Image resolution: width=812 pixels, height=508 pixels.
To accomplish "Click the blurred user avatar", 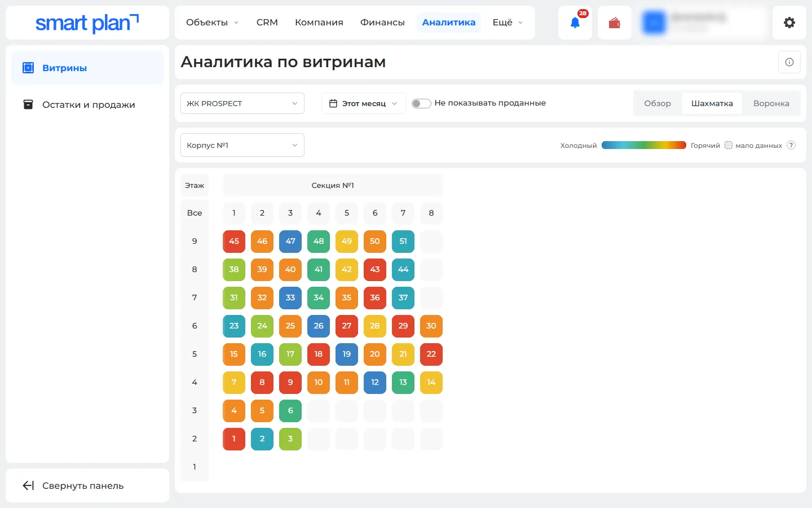I will 654,23.
